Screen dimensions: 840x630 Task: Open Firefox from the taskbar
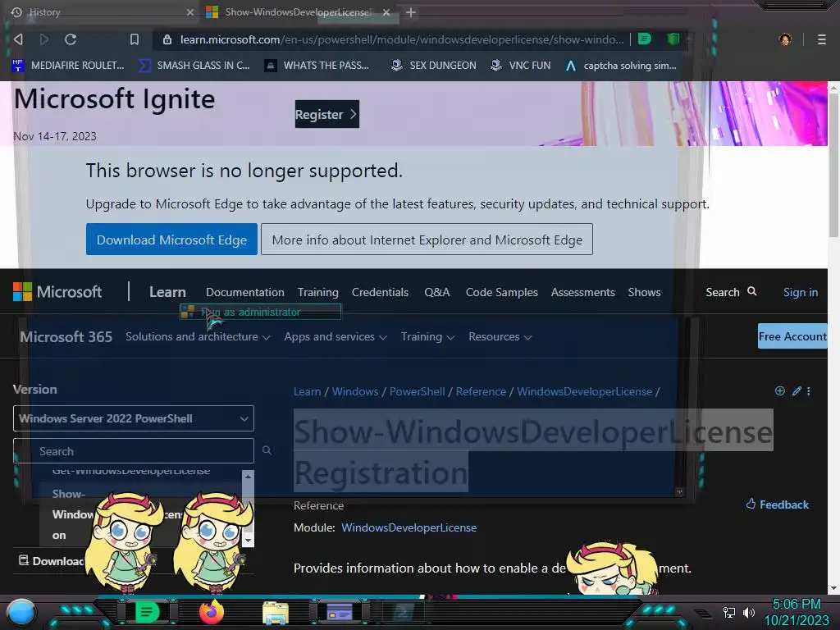(212, 612)
